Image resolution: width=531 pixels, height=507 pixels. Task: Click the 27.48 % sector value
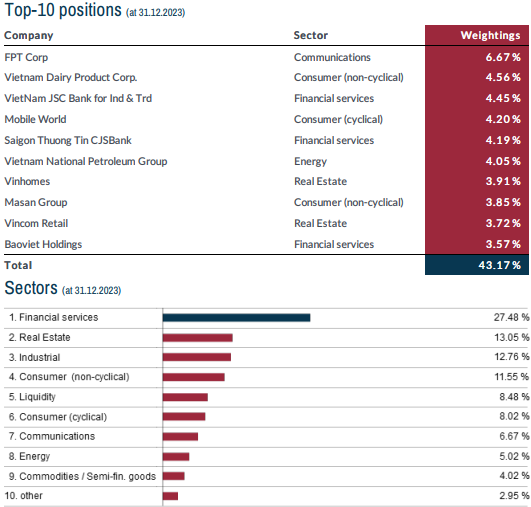click(x=511, y=317)
